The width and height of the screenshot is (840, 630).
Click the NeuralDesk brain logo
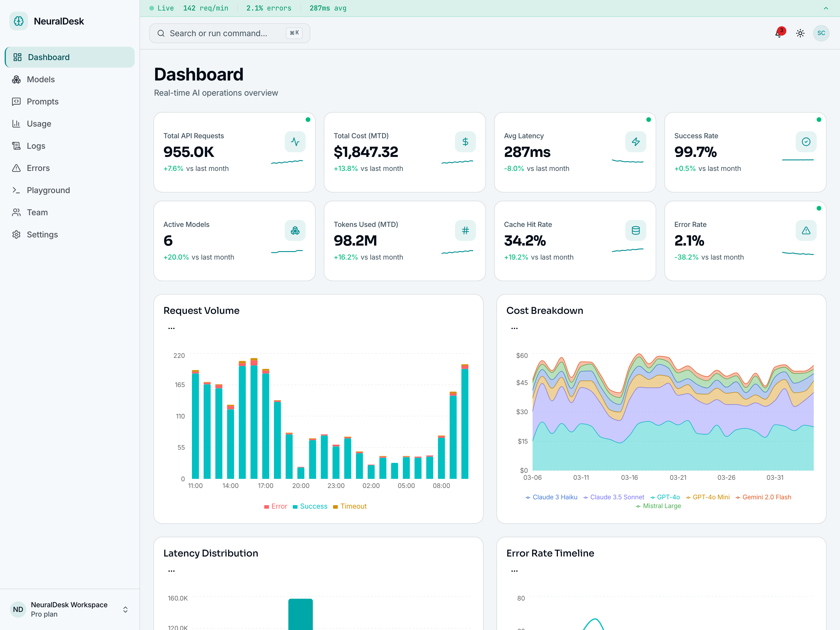coord(18,21)
